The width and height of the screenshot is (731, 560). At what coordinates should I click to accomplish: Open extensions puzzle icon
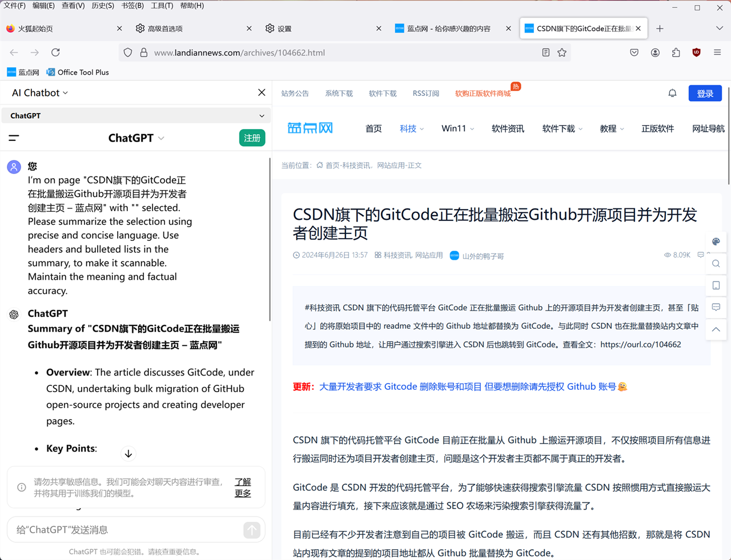[676, 53]
